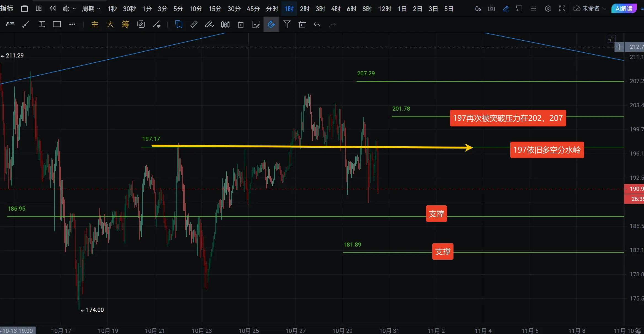Select the 1日 timeframe tab

(402, 9)
